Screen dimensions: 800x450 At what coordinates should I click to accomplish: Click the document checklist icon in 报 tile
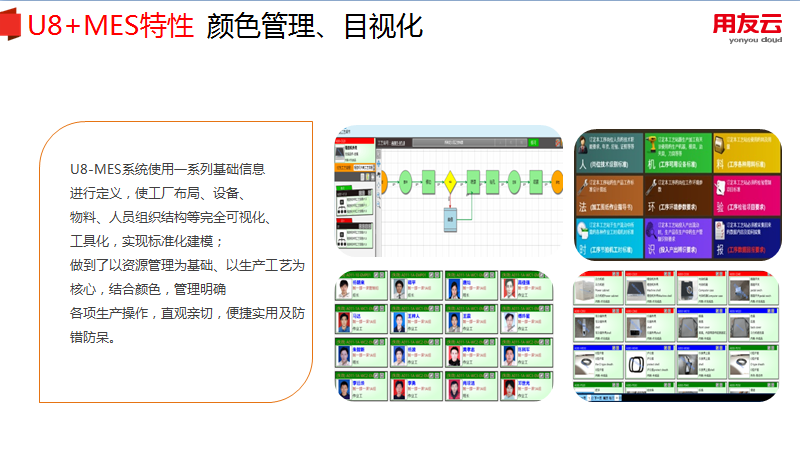point(719,231)
